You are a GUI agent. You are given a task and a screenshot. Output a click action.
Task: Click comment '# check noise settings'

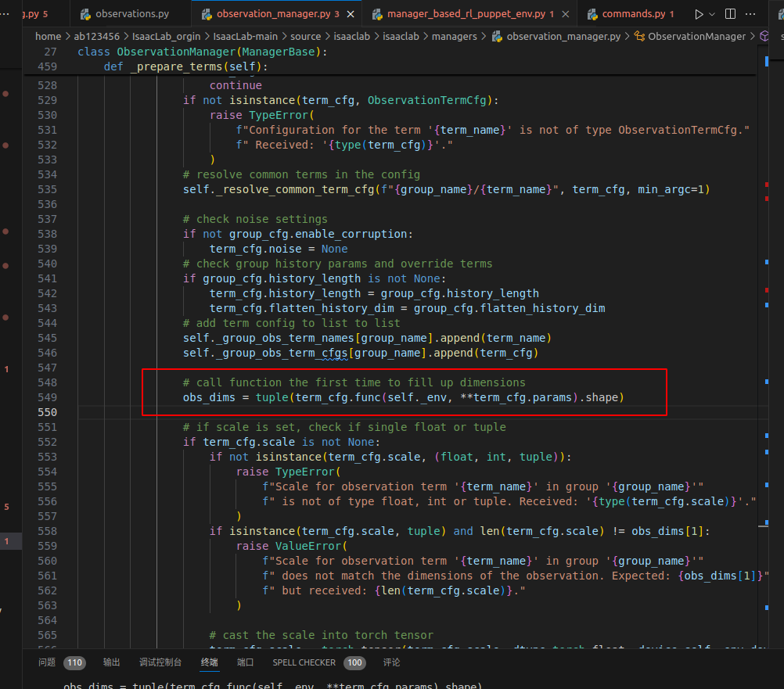pos(255,219)
